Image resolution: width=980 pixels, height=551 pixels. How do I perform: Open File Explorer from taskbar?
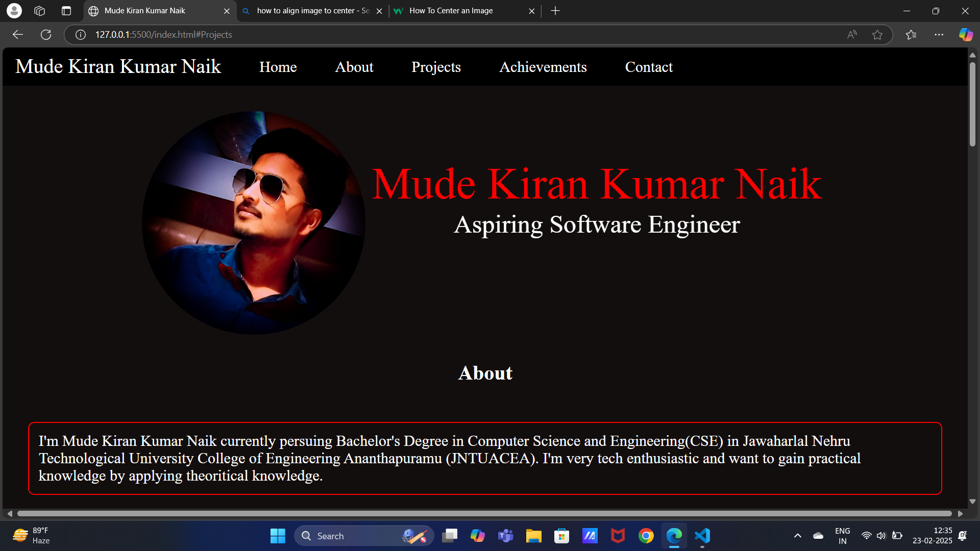pyautogui.click(x=533, y=536)
